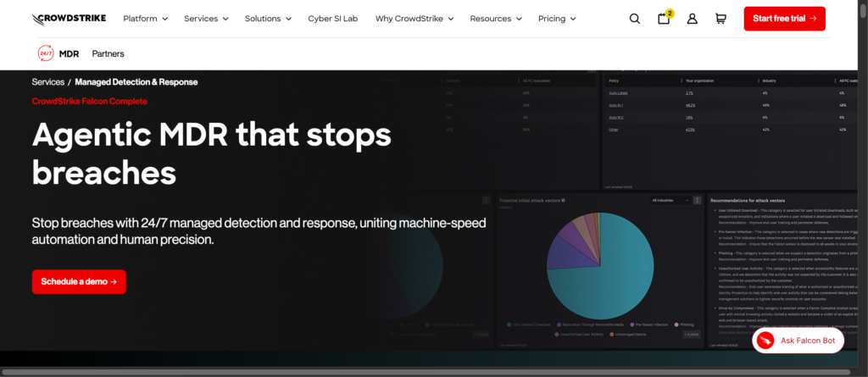The image size is (868, 377).
Task: Click Managed Detection & Response breadcrumb
Action: [x=136, y=82]
